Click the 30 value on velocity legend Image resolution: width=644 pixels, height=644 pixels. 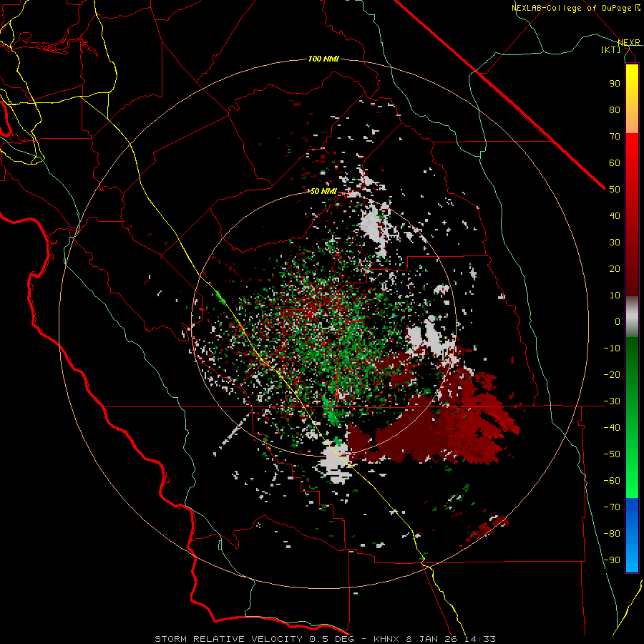pyautogui.click(x=615, y=243)
